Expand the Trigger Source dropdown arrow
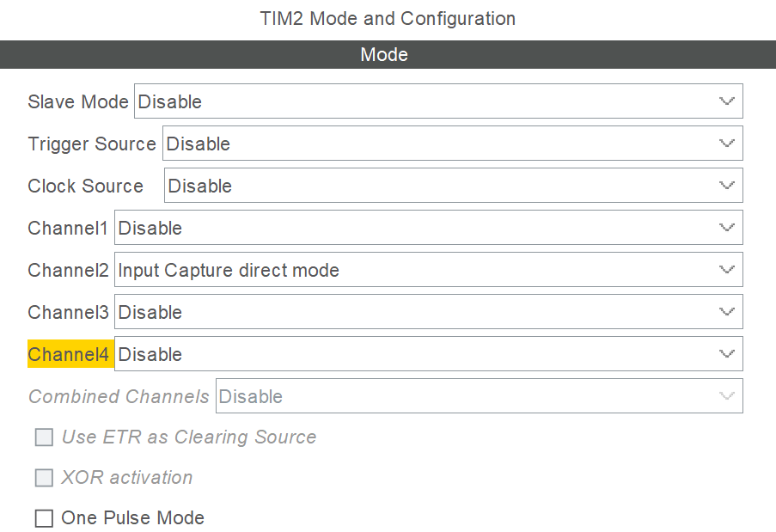 [726, 144]
